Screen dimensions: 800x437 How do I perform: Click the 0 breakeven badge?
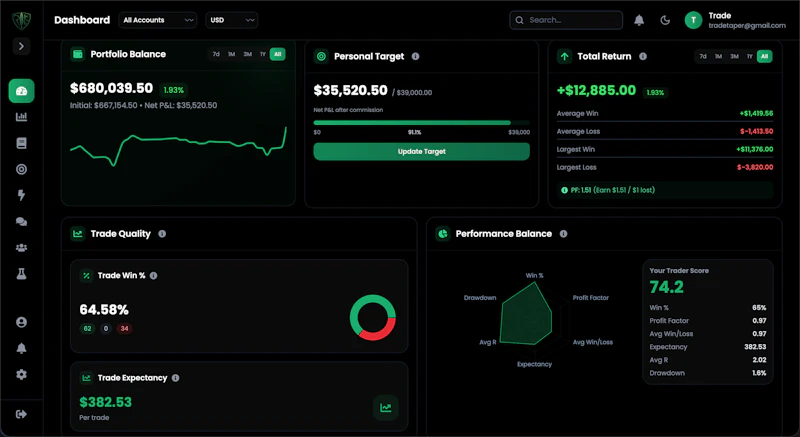[106, 329]
